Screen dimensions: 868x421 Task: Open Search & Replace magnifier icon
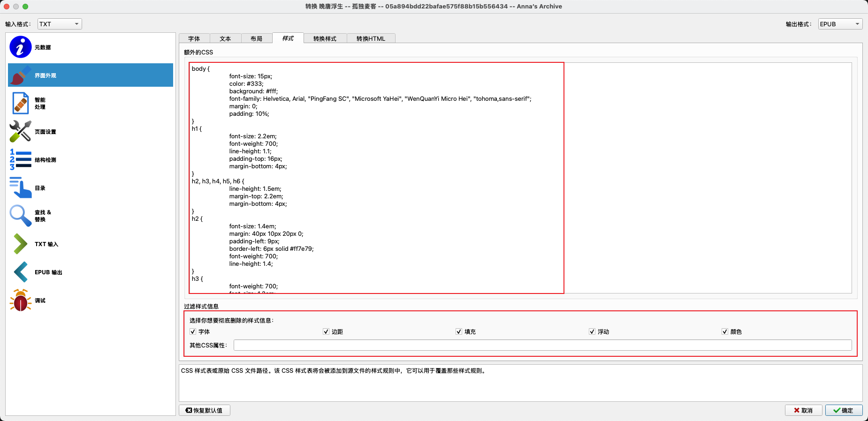[x=20, y=216]
